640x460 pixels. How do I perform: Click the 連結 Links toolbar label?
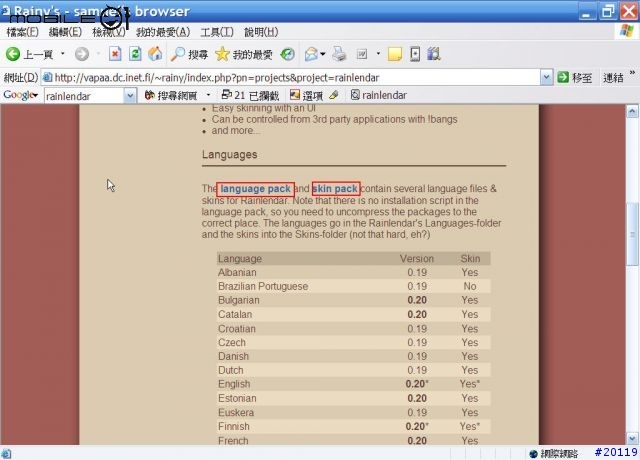coord(613,78)
